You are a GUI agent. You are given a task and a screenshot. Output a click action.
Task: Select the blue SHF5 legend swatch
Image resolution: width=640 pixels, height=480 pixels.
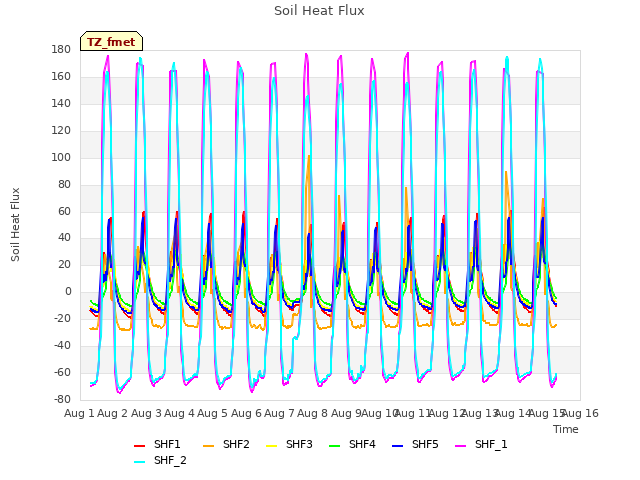[x=398, y=446]
